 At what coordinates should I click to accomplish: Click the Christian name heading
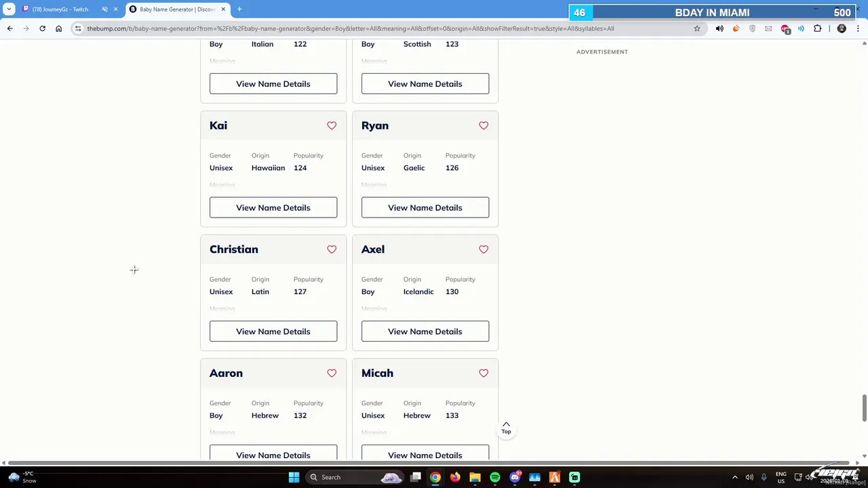[x=234, y=249]
